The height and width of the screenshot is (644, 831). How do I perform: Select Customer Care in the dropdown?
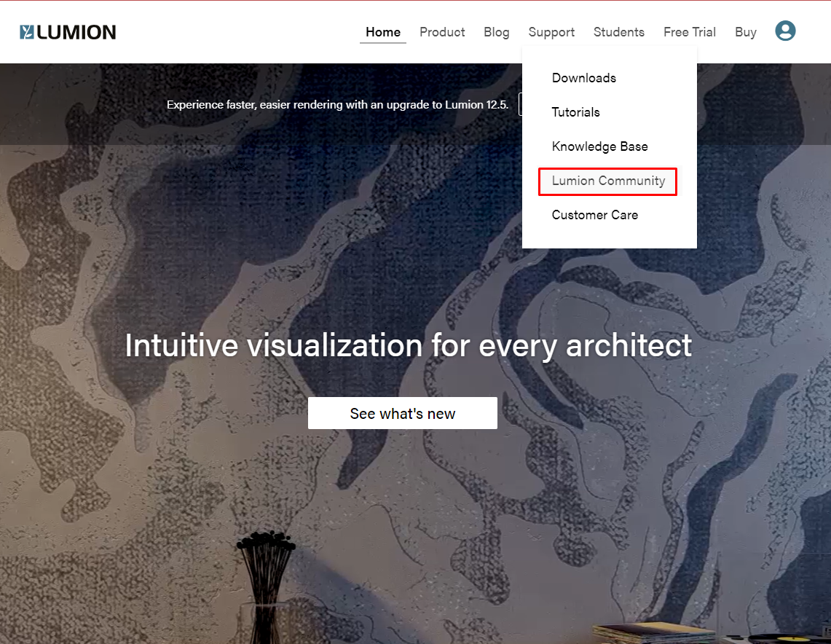click(x=594, y=215)
